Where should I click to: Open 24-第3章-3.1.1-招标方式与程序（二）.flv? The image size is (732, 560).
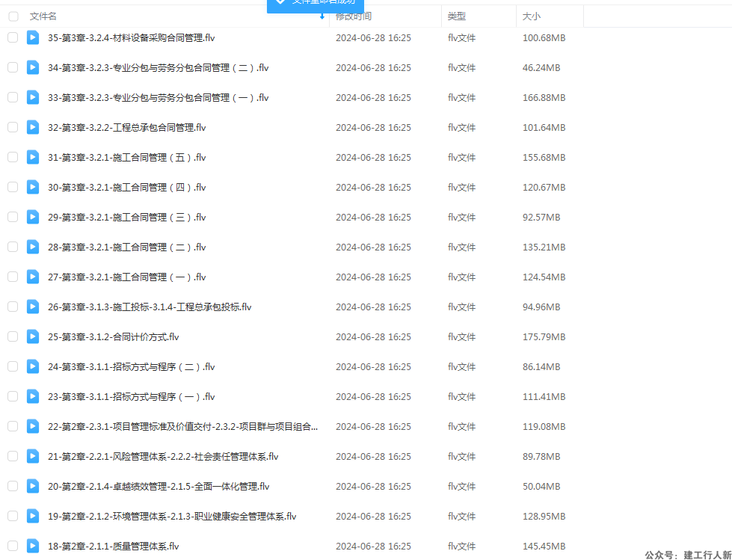click(x=131, y=367)
